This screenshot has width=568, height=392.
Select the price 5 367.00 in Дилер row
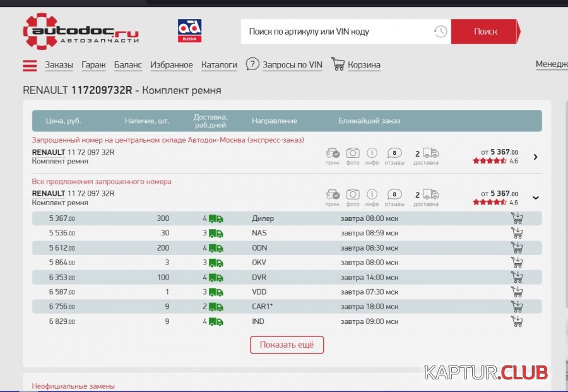pos(62,218)
